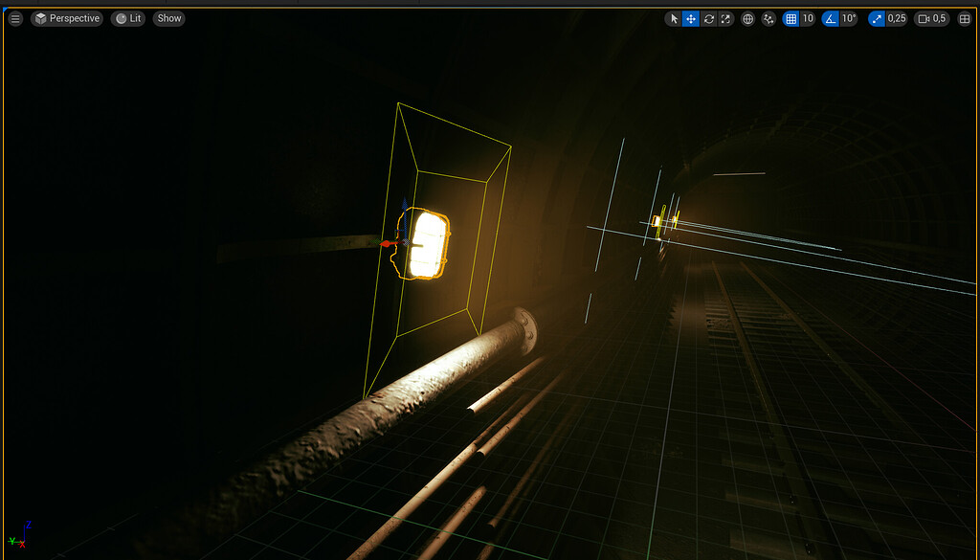Open the viewport options hamburger menu
The width and height of the screenshot is (980, 560).
coord(15,18)
